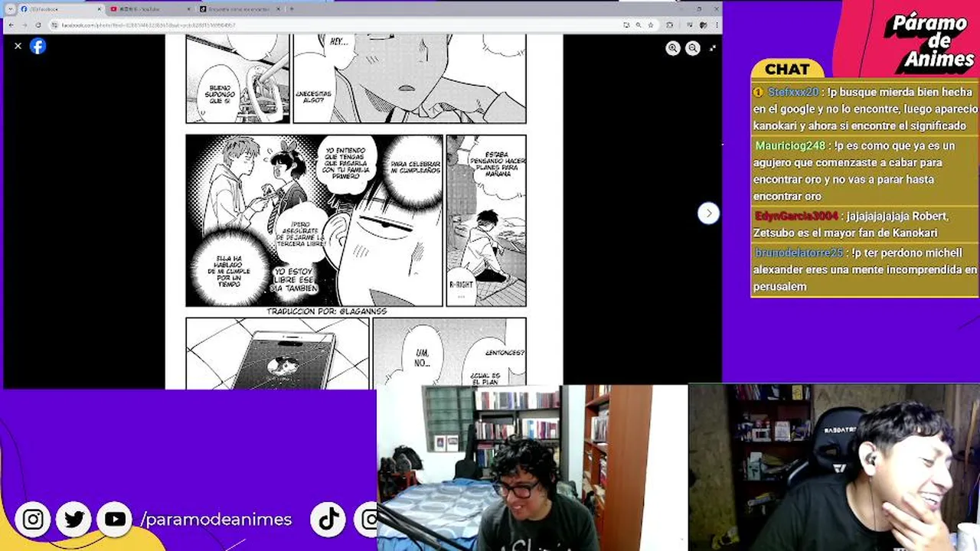The image size is (980, 551).
Task: Click the CHAT header label
Action: (x=787, y=70)
